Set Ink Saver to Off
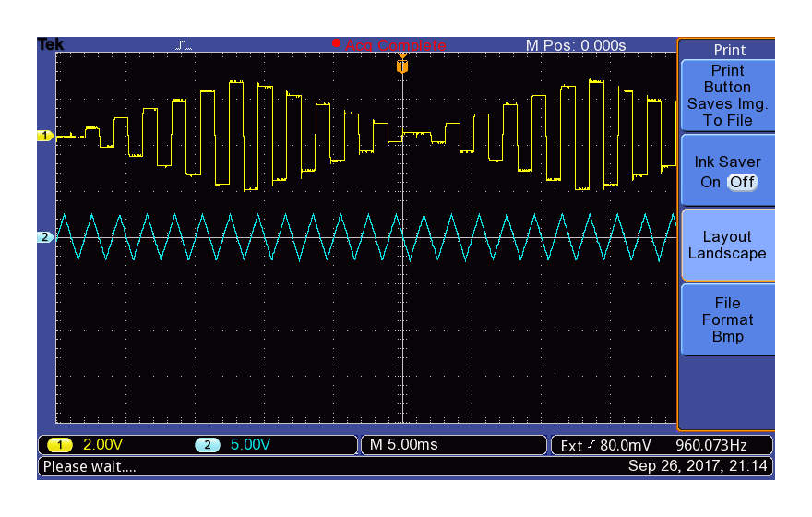 (742, 182)
